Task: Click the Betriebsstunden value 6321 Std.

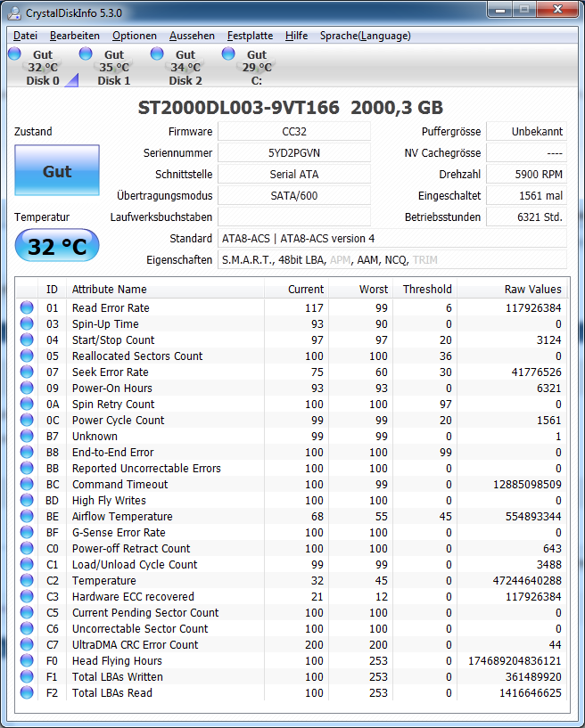Action: tap(526, 217)
